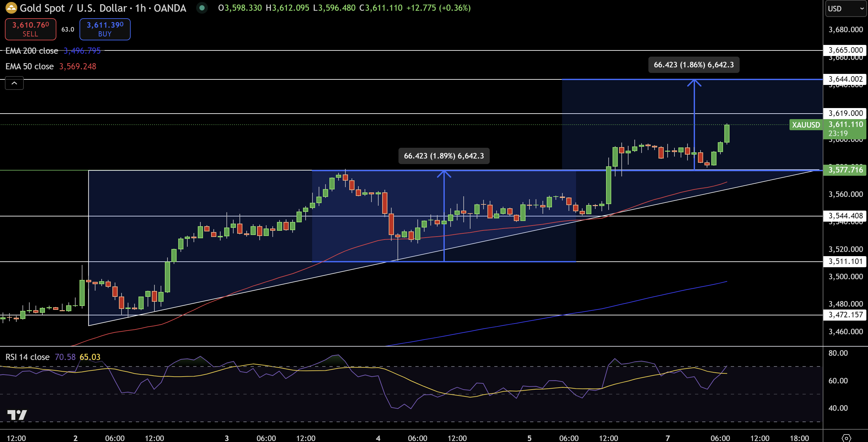Select the 66.423 (1.89%) measurement label
Screen dimensions: 868x442
coord(444,156)
